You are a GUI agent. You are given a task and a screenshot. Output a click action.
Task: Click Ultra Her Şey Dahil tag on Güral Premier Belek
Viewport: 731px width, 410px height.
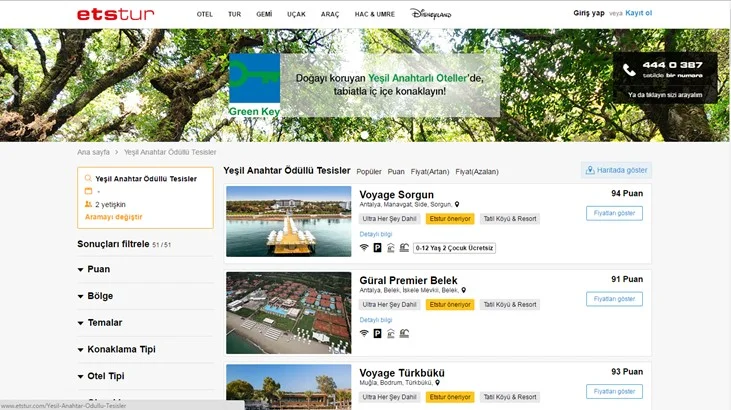tap(390, 305)
